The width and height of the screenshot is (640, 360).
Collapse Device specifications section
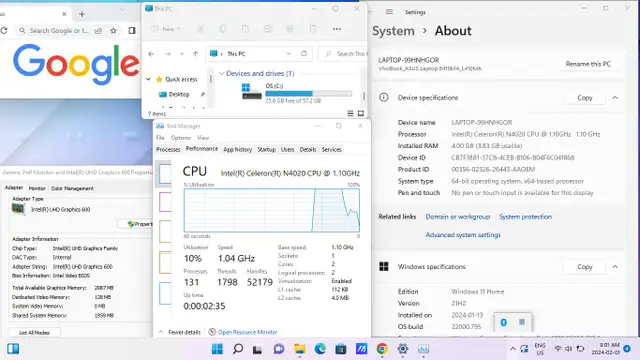pyautogui.click(x=615, y=98)
